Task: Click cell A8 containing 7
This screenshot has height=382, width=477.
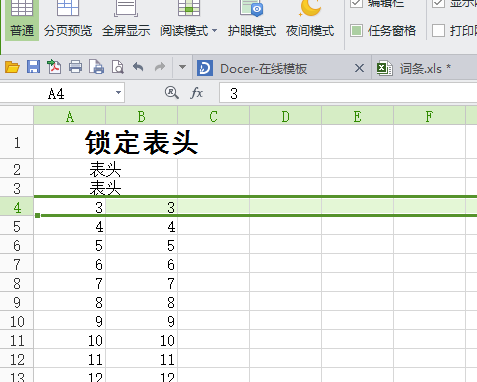Action: (70, 283)
